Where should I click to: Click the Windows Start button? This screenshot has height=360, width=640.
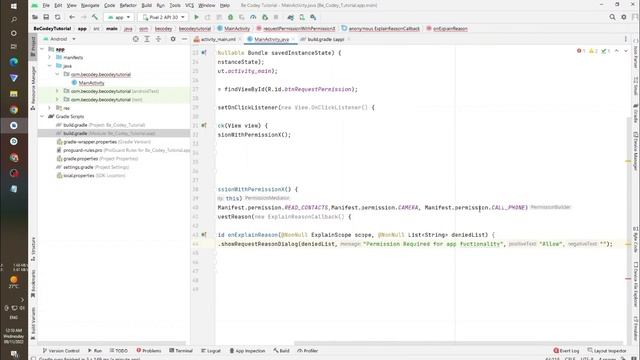(x=14, y=6)
